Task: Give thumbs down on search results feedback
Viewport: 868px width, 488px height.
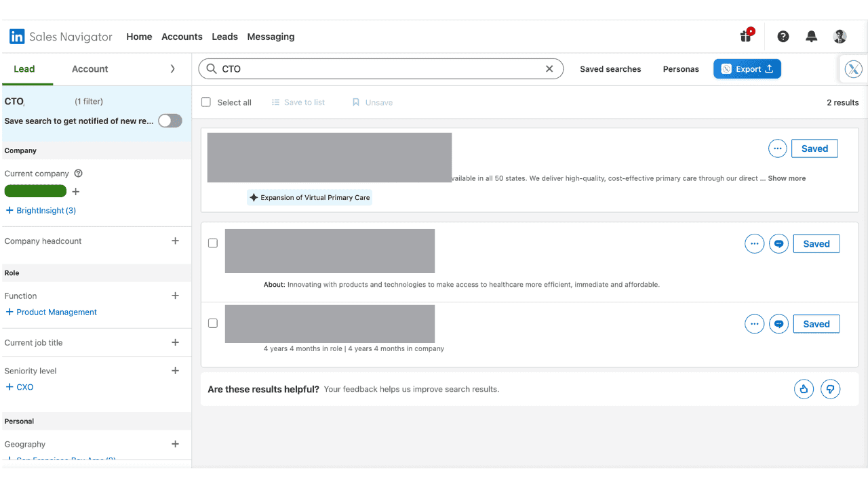Action: 831,388
